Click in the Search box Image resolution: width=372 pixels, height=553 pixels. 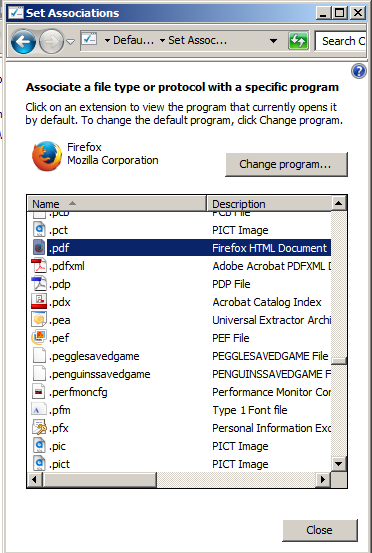pyautogui.click(x=341, y=41)
